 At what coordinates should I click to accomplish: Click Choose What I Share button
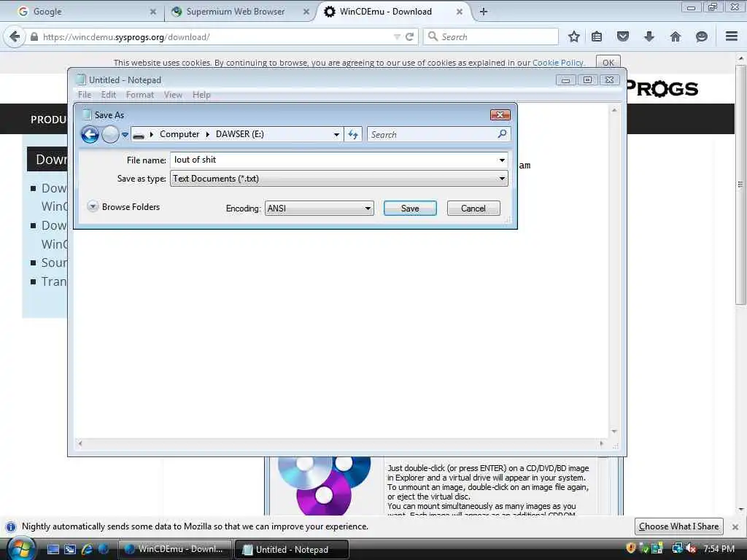[679, 526]
